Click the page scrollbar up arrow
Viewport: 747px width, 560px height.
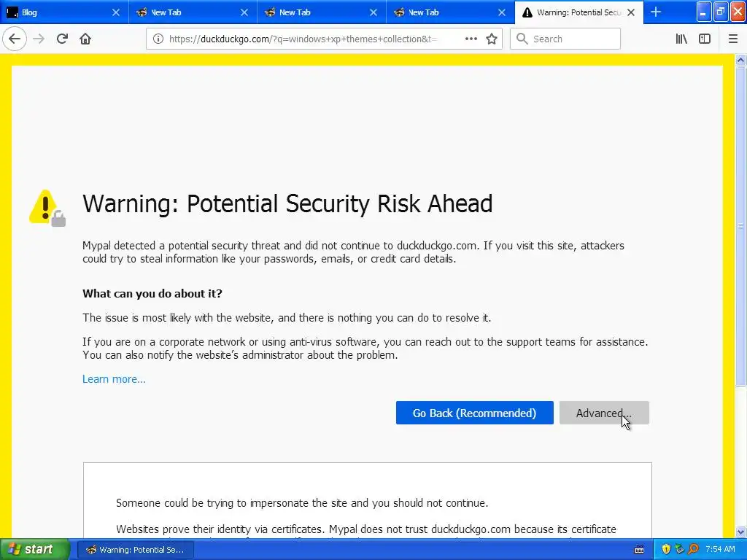point(740,60)
